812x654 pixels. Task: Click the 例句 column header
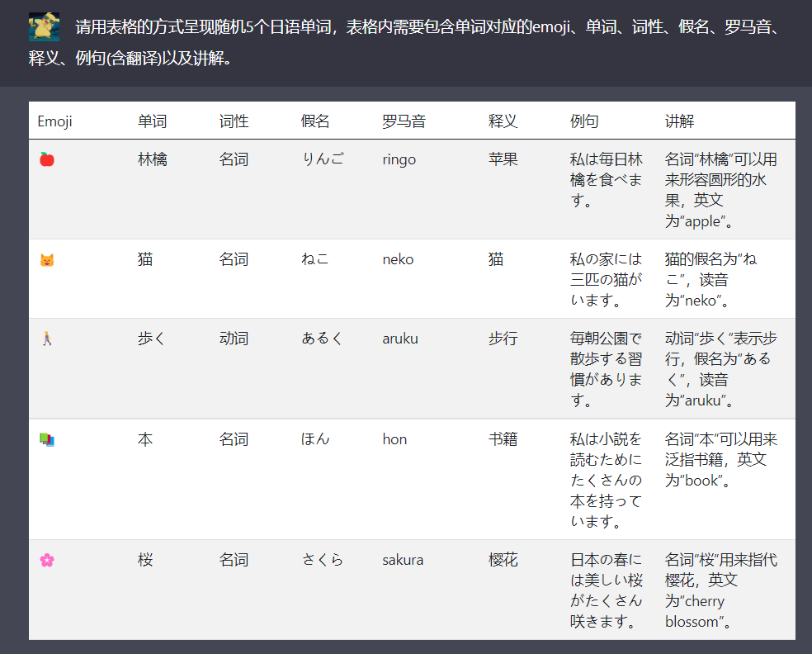[584, 121]
